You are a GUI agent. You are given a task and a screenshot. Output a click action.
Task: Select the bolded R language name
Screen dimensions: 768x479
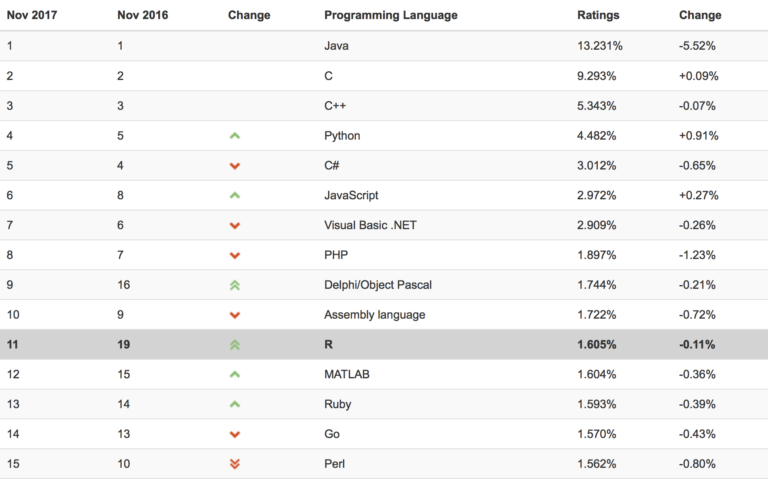click(x=329, y=345)
